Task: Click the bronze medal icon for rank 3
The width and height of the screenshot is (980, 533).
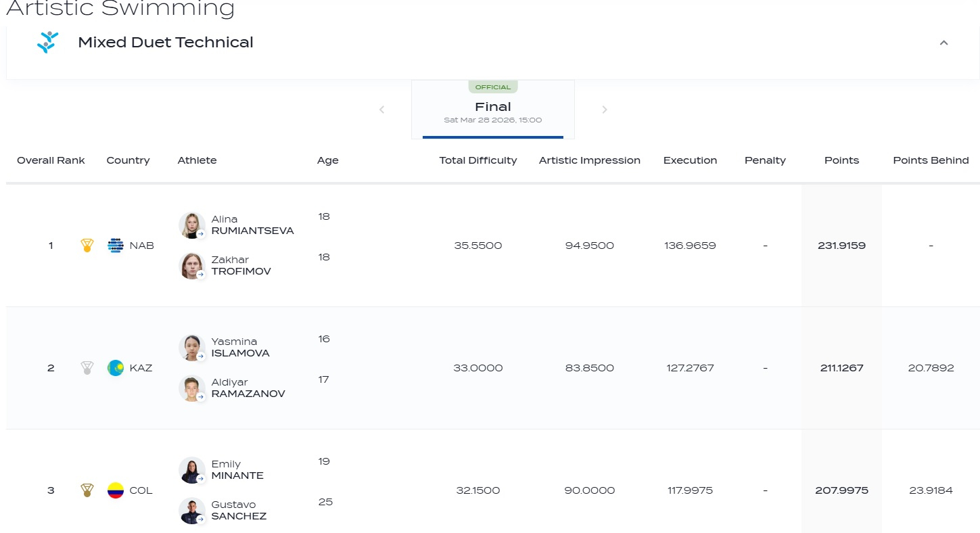Action: click(87, 490)
